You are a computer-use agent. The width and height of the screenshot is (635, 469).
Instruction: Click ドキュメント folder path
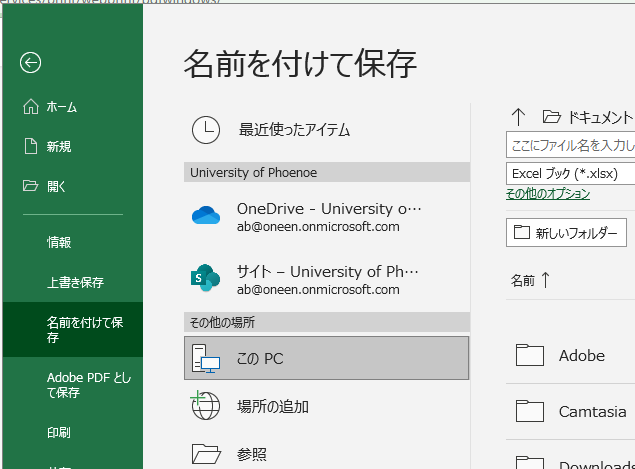pos(600,117)
